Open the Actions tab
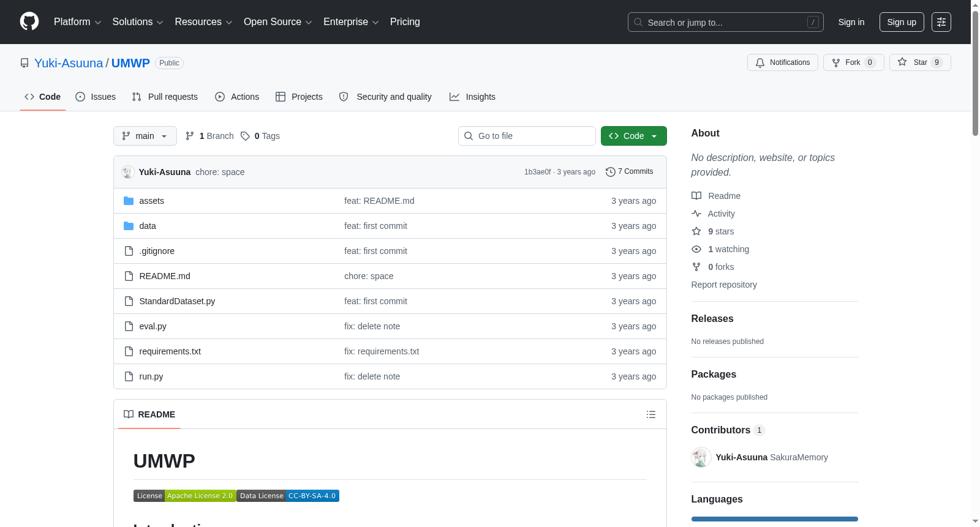Viewport: 980px width, 527px height. (x=237, y=97)
